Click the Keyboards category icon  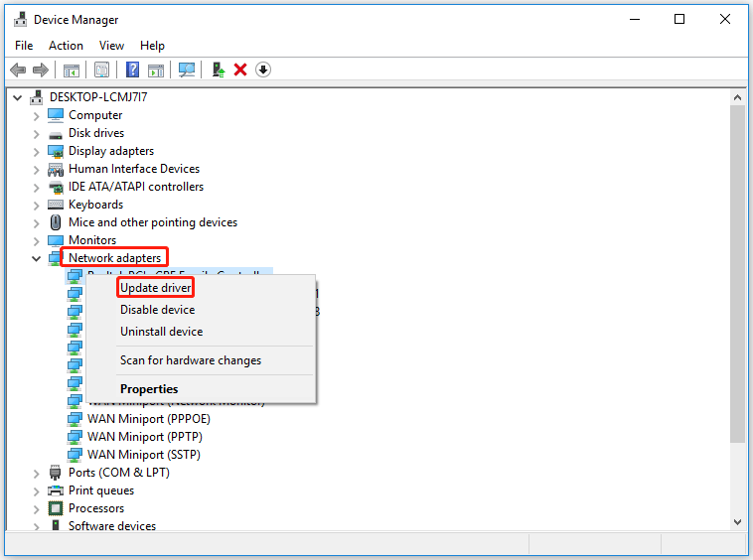[56, 205]
